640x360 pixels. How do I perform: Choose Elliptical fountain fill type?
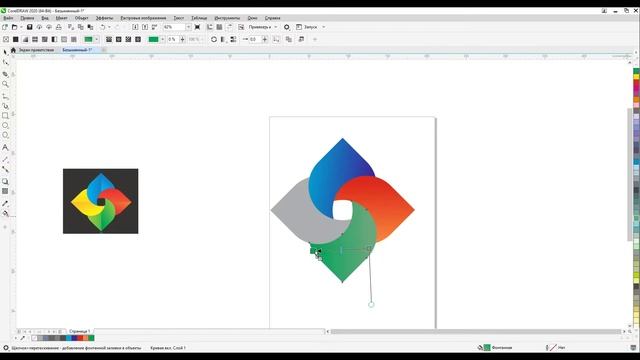(x=118, y=39)
